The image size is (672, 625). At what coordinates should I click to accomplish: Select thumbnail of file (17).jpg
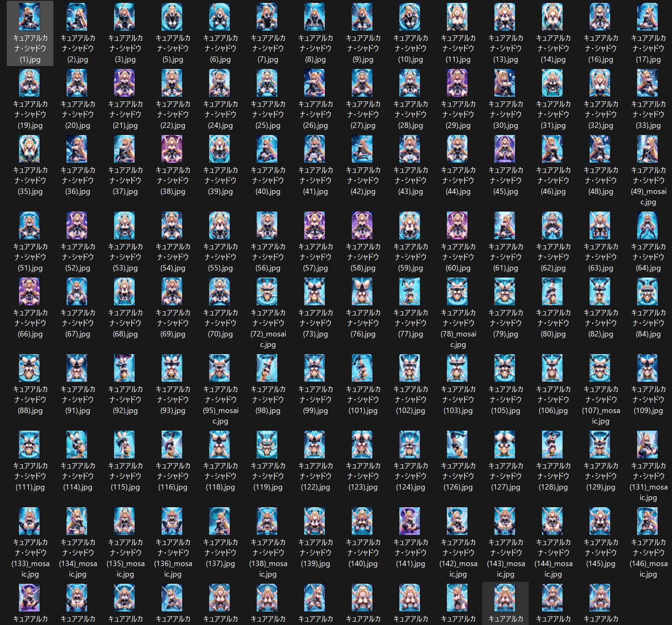point(648,17)
